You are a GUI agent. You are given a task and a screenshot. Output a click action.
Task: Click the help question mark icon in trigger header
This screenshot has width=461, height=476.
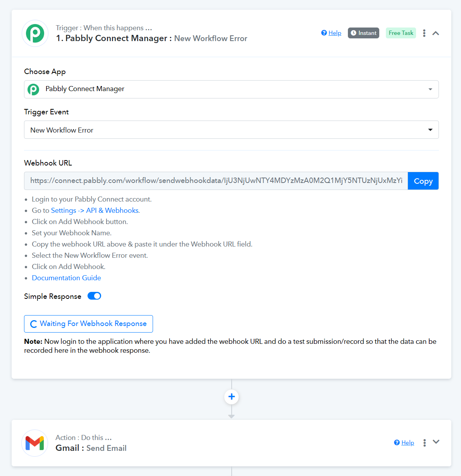(324, 33)
